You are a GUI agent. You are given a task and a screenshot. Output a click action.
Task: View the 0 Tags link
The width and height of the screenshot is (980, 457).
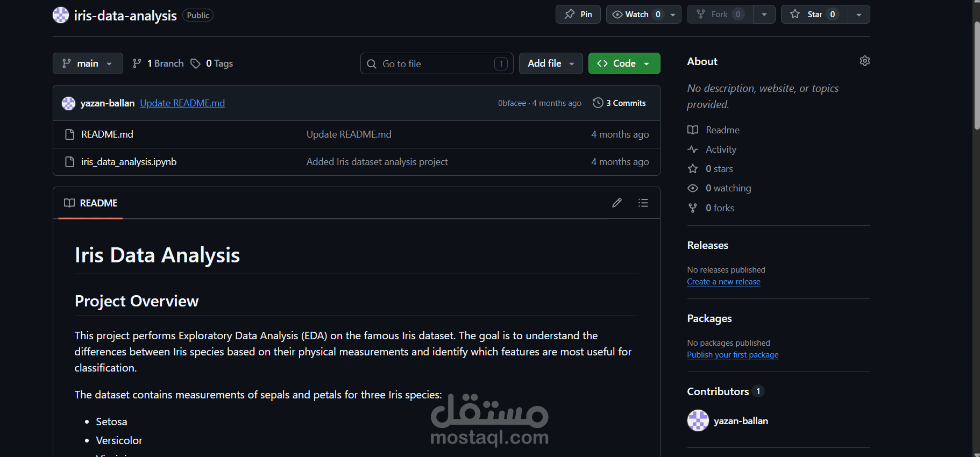pos(212,63)
